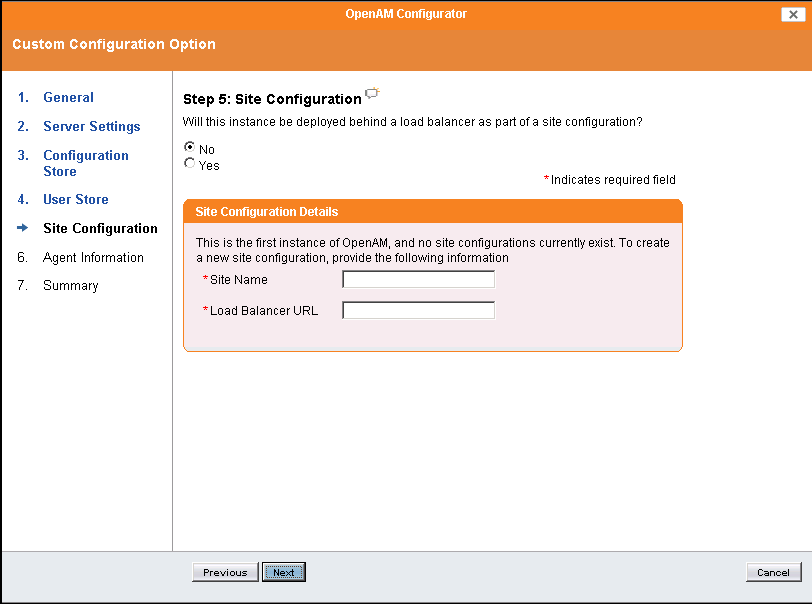812x604 pixels.
Task: Click the arrow icon beside Site Configuration step
Action: pyautogui.click(x=23, y=228)
